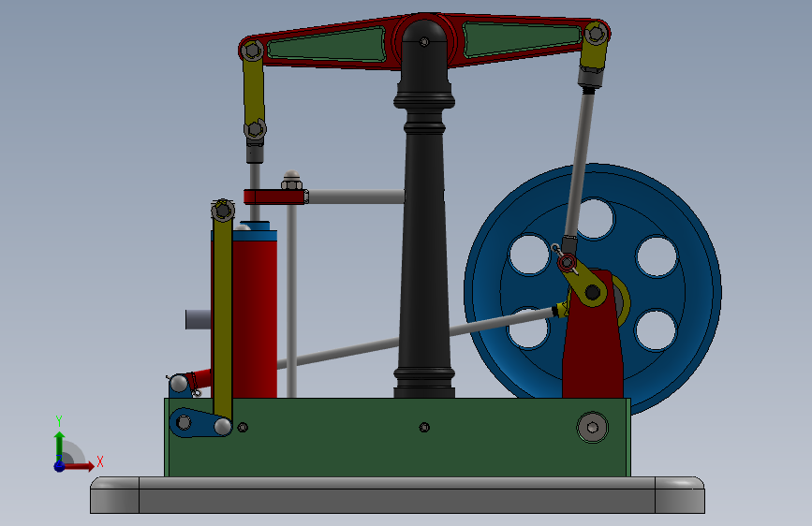Select the long yellow vertical link beside cylinder

pos(223,315)
